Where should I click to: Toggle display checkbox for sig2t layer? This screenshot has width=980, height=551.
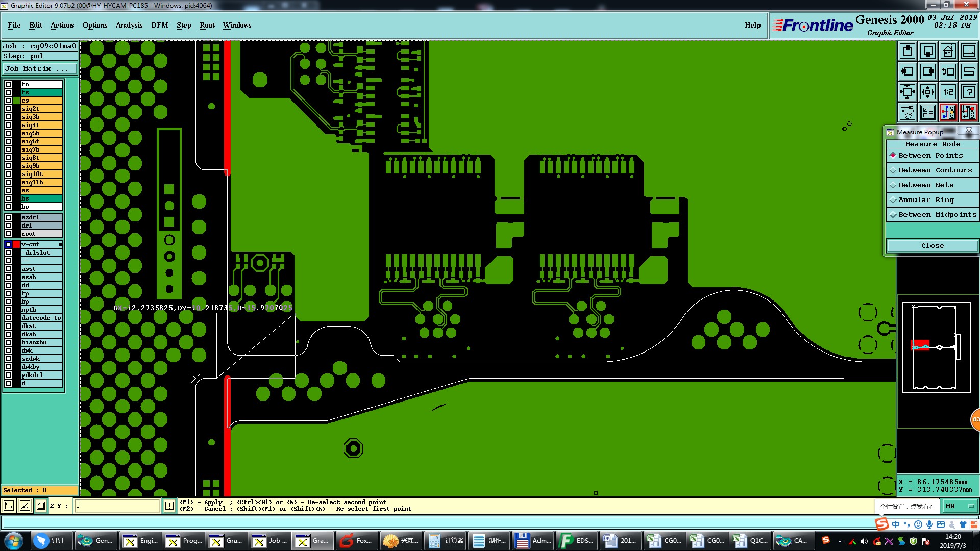coord(8,109)
